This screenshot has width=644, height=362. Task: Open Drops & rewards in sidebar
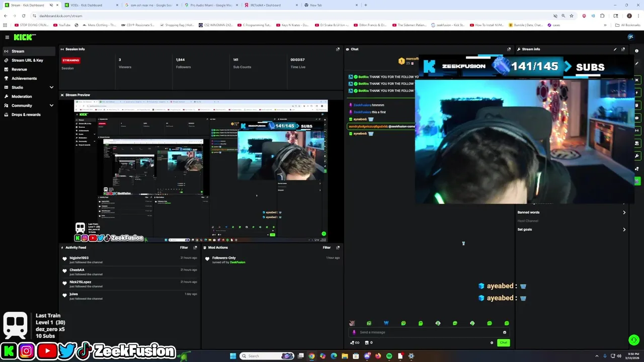[28, 115]
